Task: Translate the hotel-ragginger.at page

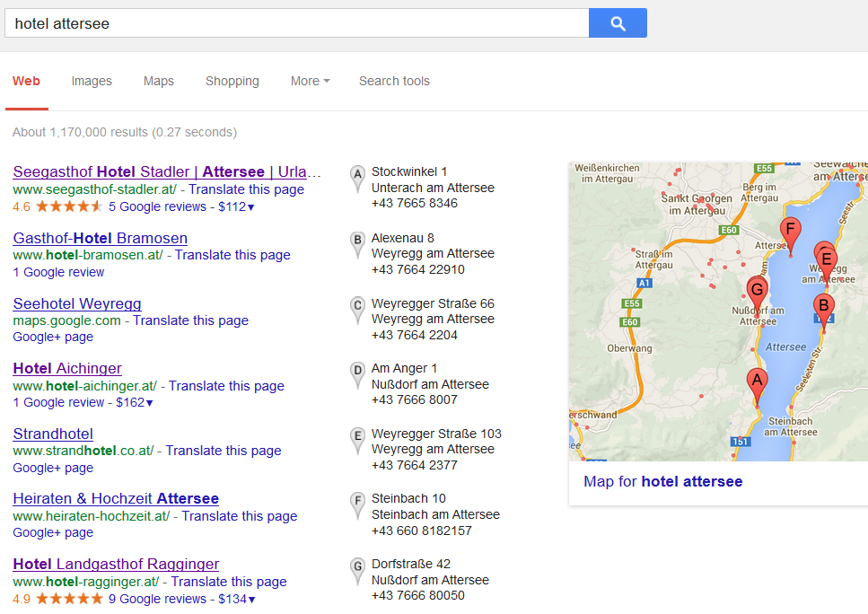Action: tap(229, 582)
